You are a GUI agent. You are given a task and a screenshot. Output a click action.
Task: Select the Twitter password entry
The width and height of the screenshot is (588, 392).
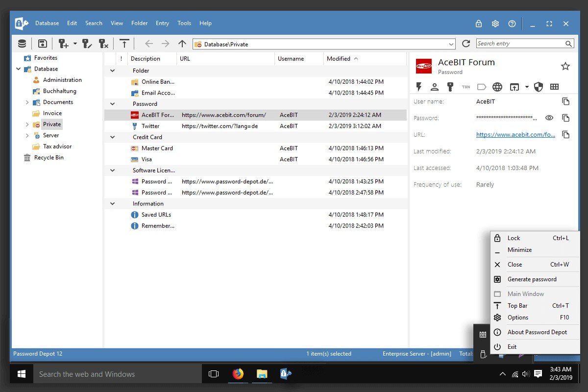(x=255, y=126)
